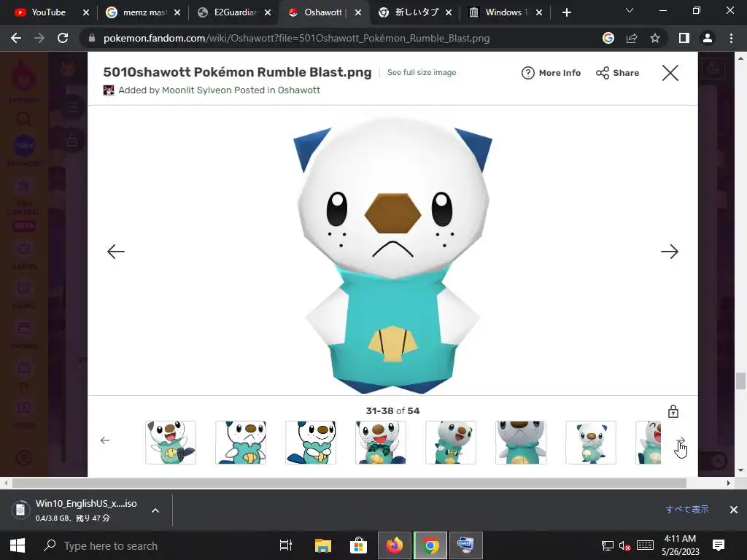Show the next image with the large right arrow
747x560 pixels.
point(670,251)
